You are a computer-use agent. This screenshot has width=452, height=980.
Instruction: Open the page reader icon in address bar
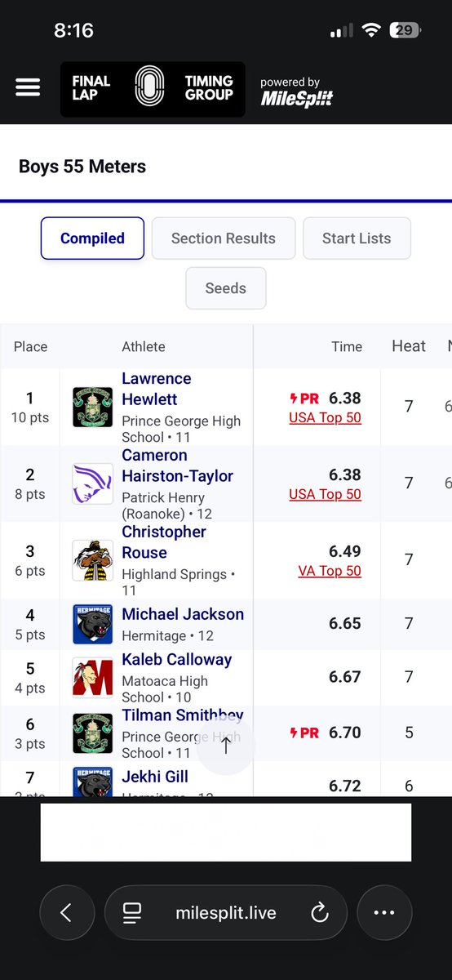(132, 913)
